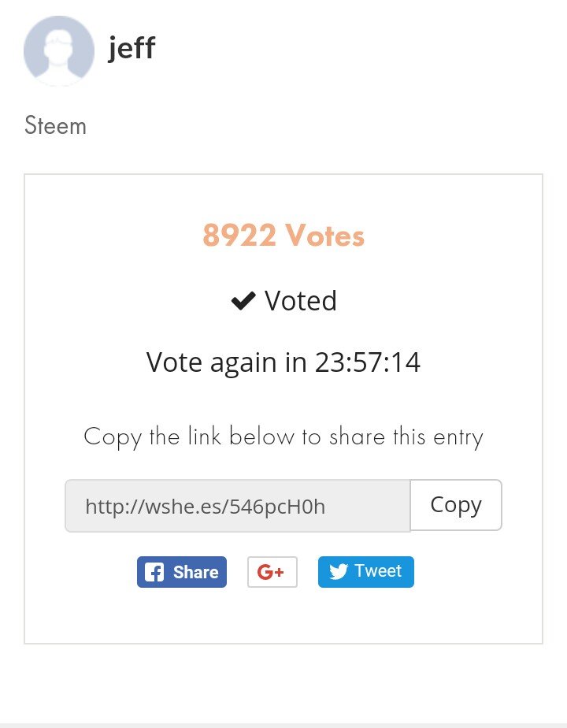Click the 8922 Votes counter
Viewport: 567px width, 728px height.
click(283, 236)
